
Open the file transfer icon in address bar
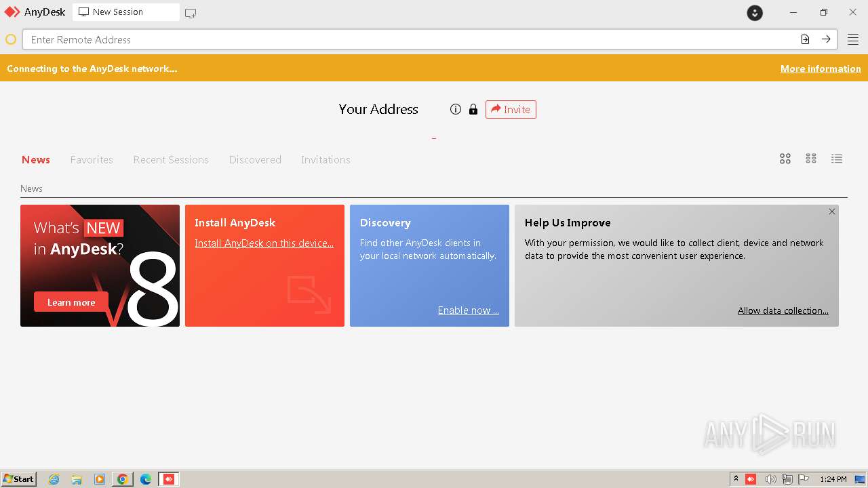pos(805,39)
